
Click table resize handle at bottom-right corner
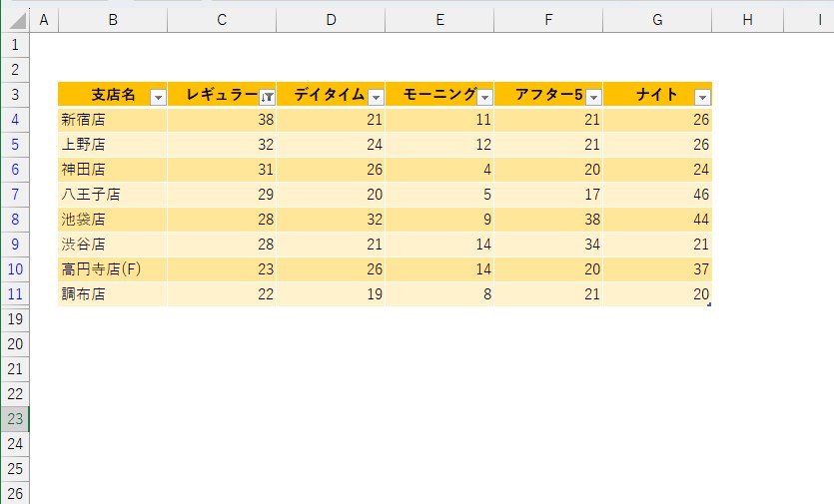click(709, 303)
